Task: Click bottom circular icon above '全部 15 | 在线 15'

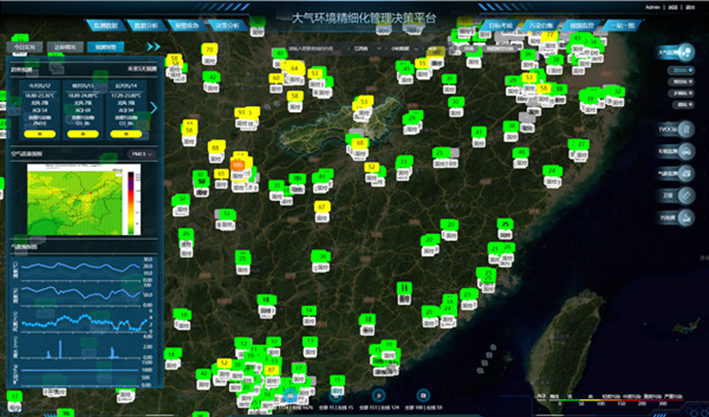Action: [336, 396]
